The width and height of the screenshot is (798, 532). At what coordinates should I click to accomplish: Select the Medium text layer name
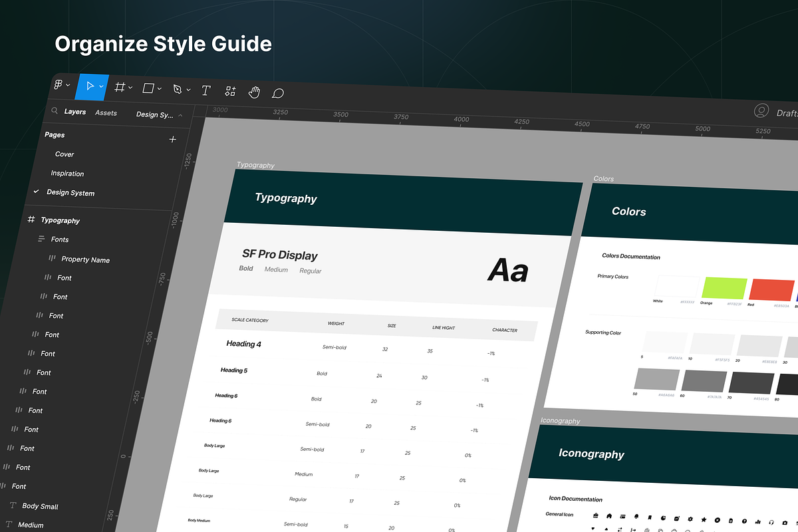pyautogui.click(x=31, y=525)
